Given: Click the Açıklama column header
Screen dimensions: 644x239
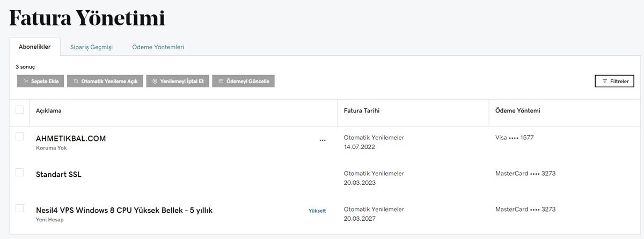Looking at the screenshot, I should (48, 111).
